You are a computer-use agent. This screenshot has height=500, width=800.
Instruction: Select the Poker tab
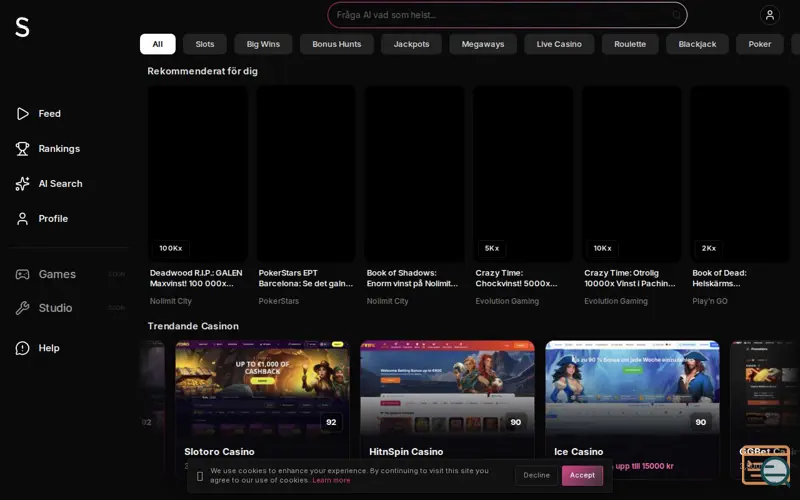point(760,44)
